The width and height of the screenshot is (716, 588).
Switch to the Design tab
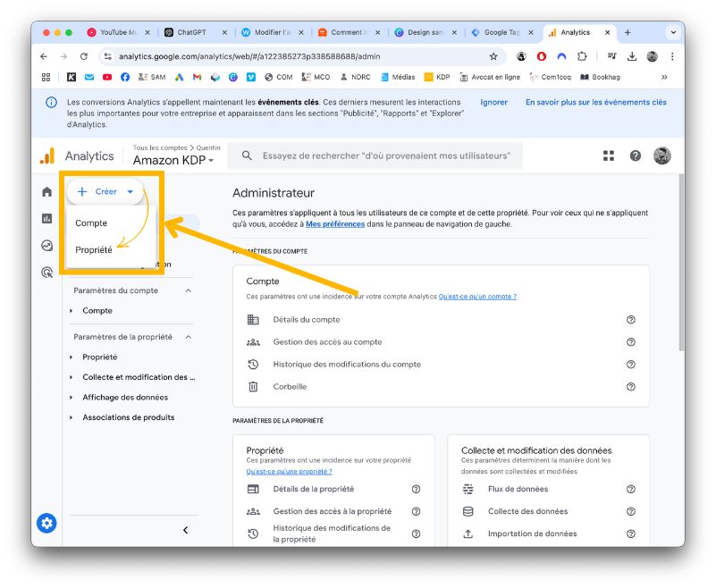point(425,32)
